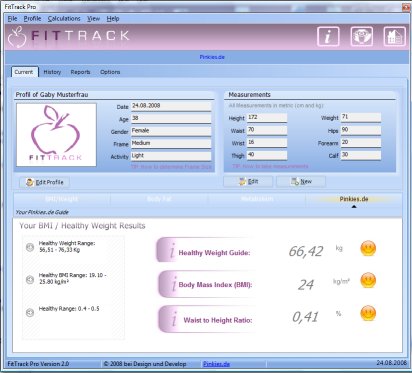Click the Activity field showing Light
This screenshot has width=412, height=373.
pyautogui.click(x=171, y=156)
